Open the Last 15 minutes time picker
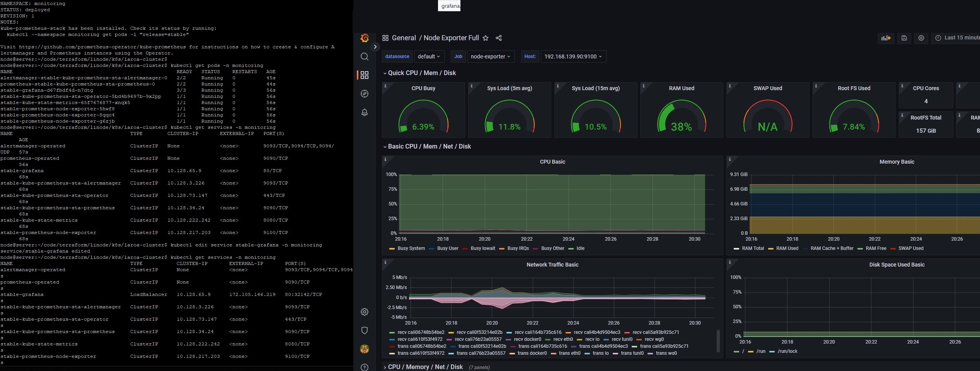Screen dimensions: 980x371 (956, 38)
